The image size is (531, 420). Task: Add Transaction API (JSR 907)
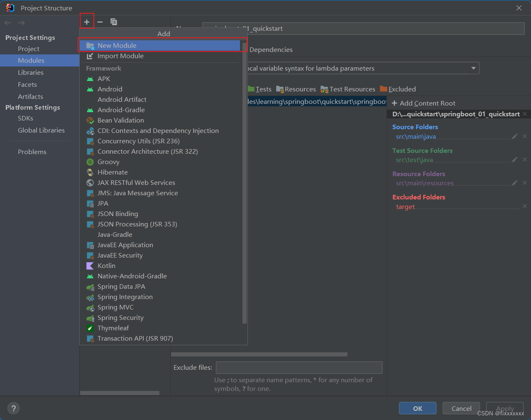[x=160, y=338]
